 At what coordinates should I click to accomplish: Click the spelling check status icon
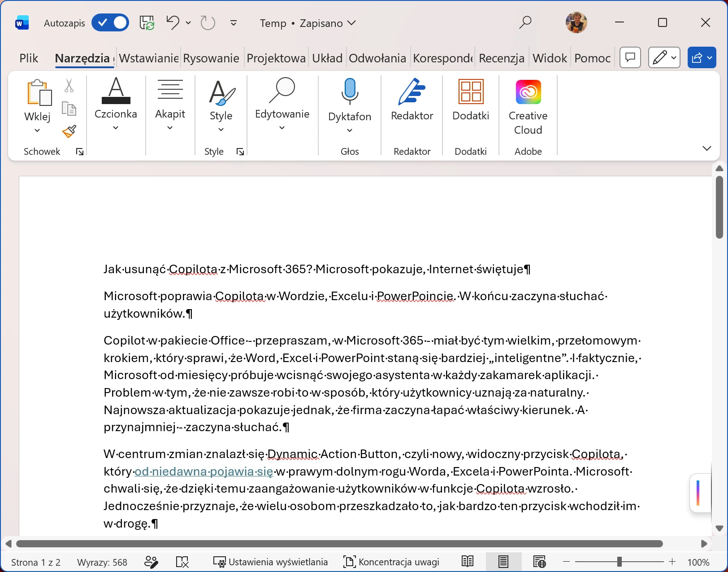(182, 562)
